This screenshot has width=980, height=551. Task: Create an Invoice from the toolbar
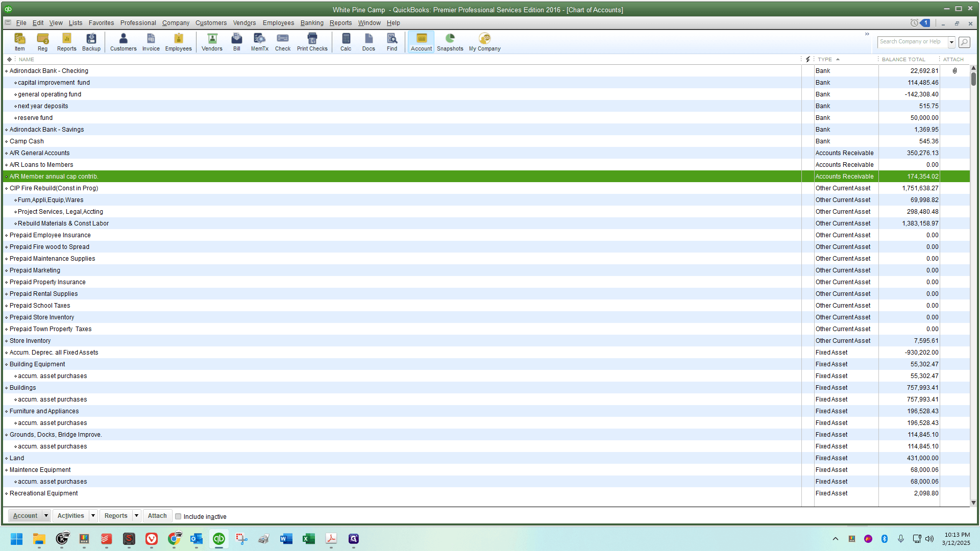(151, 42)
